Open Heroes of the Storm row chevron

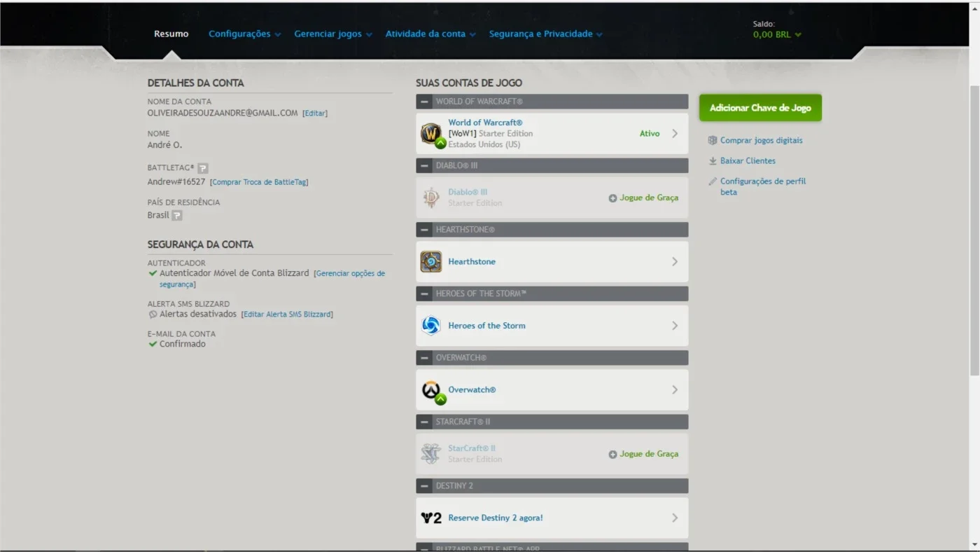click(675, 326)
